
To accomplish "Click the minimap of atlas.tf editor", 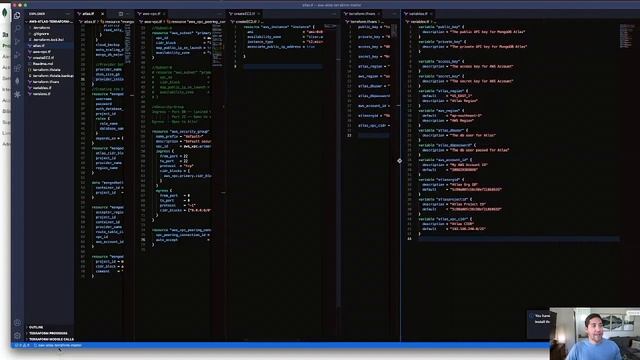I will (x=128, y=43).
